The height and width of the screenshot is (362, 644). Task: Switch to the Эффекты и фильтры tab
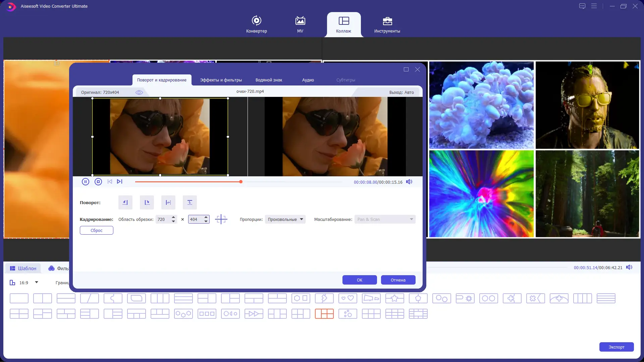point(221,80)
